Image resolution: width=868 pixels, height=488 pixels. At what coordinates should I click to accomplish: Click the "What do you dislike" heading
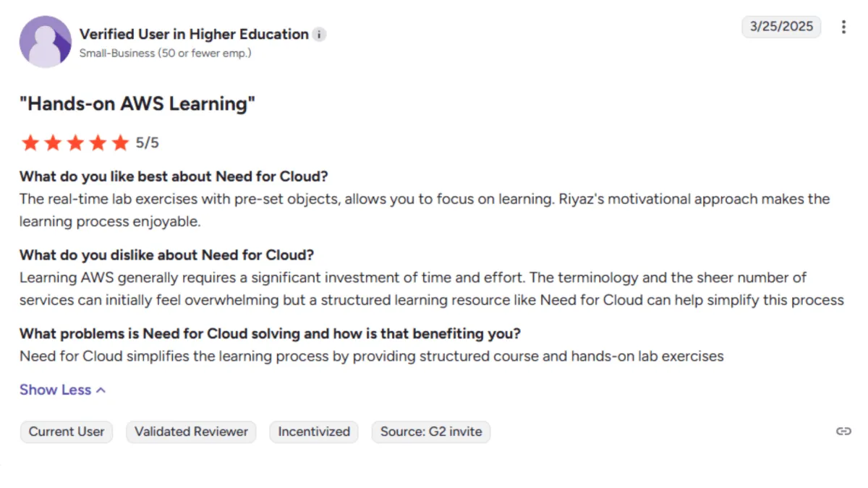tap(166, 254)
